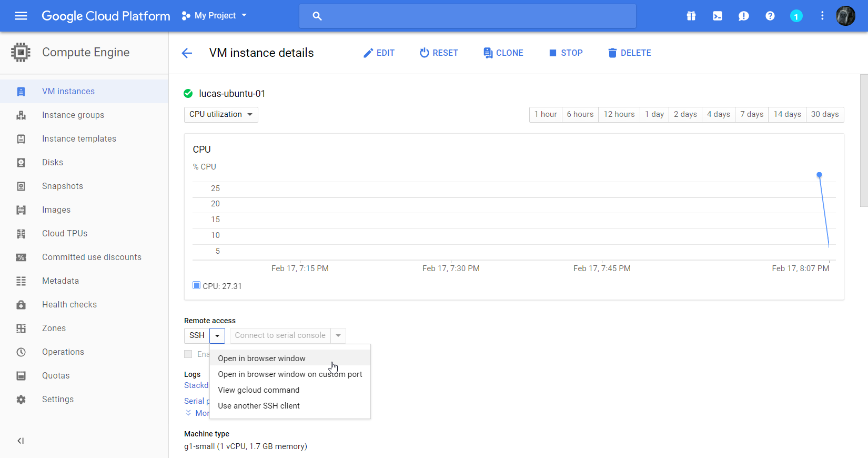Click the RESET power icon
The image size is (868, 458).
tap(424, 53)
